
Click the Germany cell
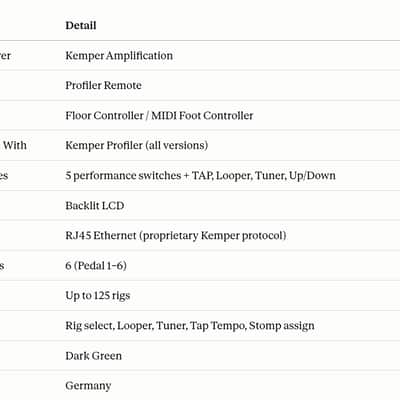pos(88,386)
